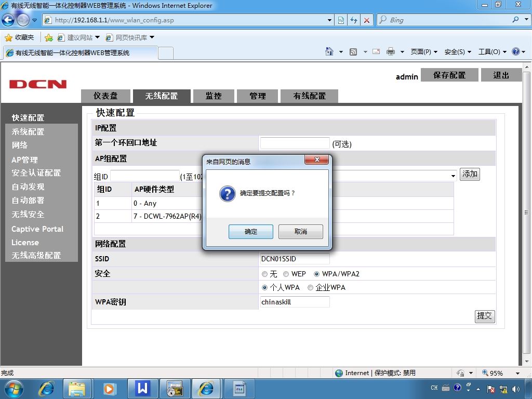Click the compatibility view icon
The height and width of the screenshot is (399, 532).
pos(341,20)
